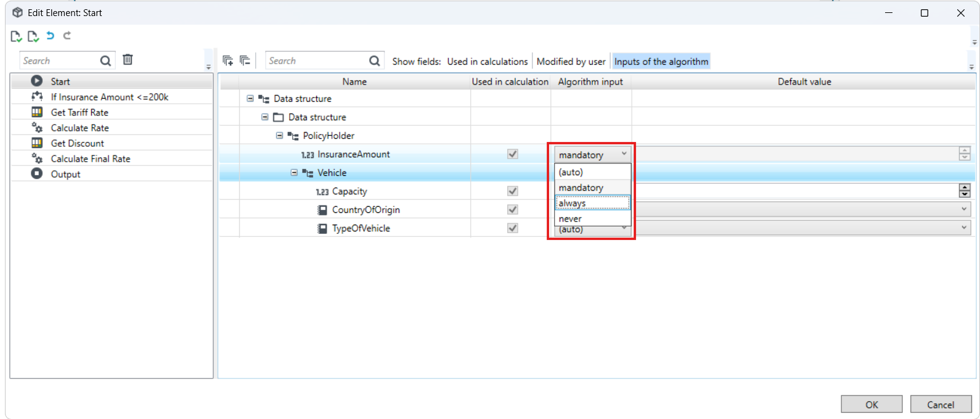
Task: Click the expand all rows icon
Action: tap(228, 60)
